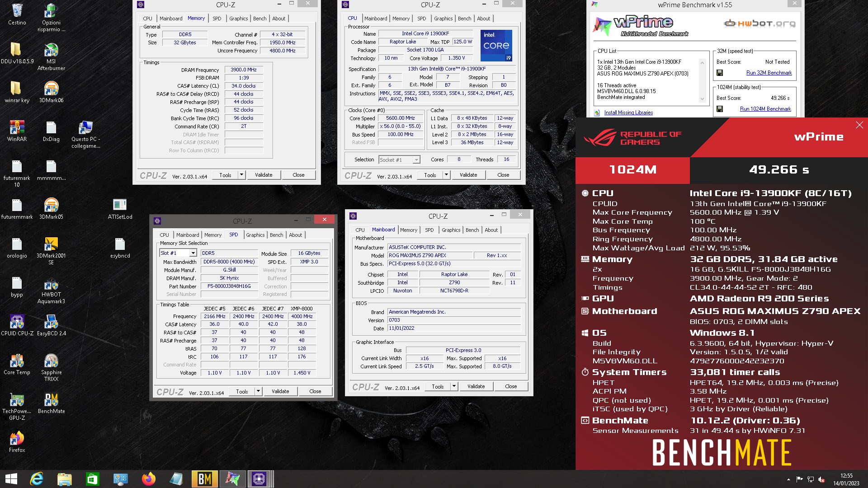Click scrollbar in wPrime CPU List
868x488 pixels.
pos(702,80)
